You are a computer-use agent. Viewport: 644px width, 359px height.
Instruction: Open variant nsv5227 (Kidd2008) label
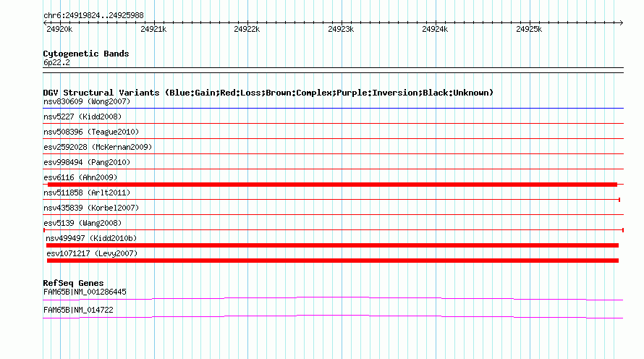82,117
